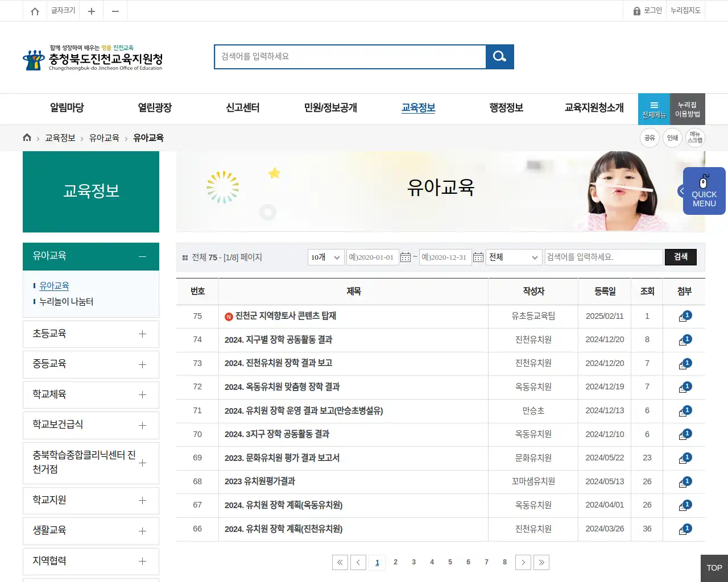This screenshot has width=728, height=582.
Task: Click the start date input field
Action: 373,257
